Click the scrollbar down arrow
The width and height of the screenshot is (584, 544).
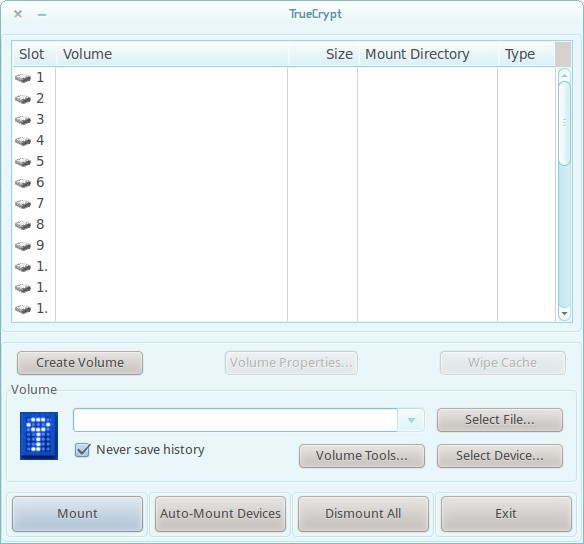click(x=565, y=314)
